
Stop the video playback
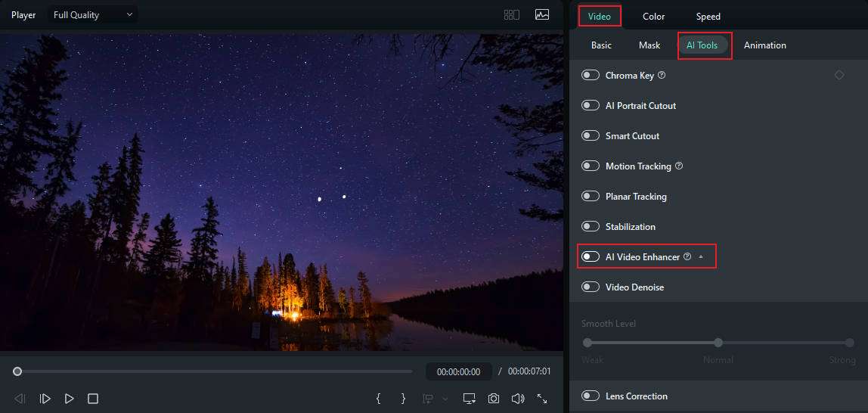(93, 399)
